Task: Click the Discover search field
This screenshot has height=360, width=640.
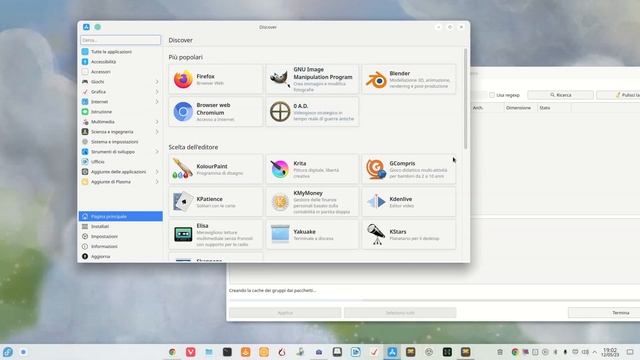Action: (121, 40)
